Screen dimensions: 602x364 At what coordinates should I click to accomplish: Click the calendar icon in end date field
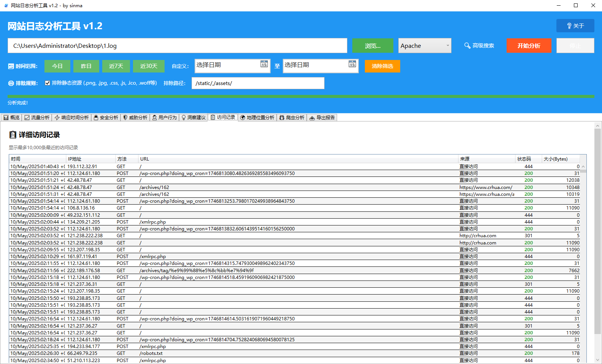point(352,64)
